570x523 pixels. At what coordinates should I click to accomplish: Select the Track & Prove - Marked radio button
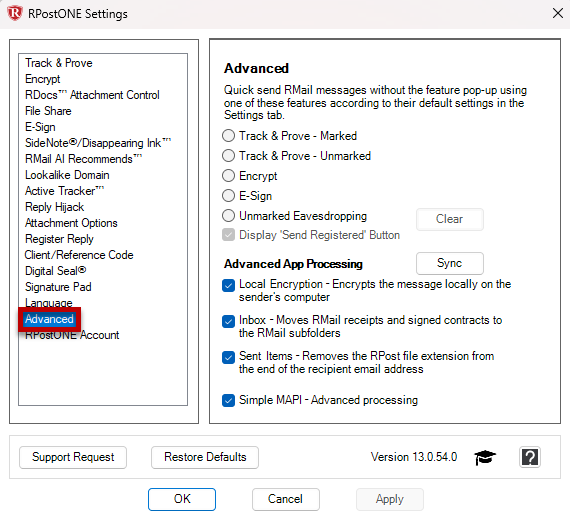228,136
